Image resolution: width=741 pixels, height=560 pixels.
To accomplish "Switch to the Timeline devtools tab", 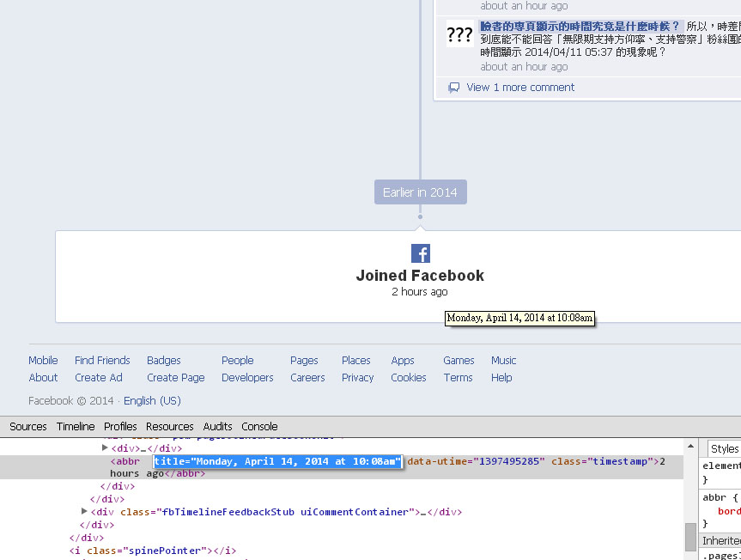I will click(x=76, y=426).
